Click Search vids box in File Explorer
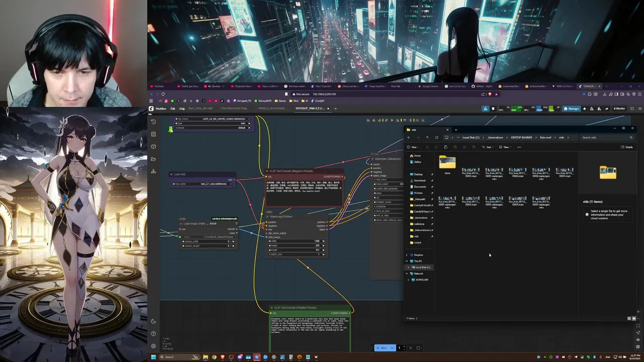Viewport: 644px width, 362px height. click(x=607, y=138)
